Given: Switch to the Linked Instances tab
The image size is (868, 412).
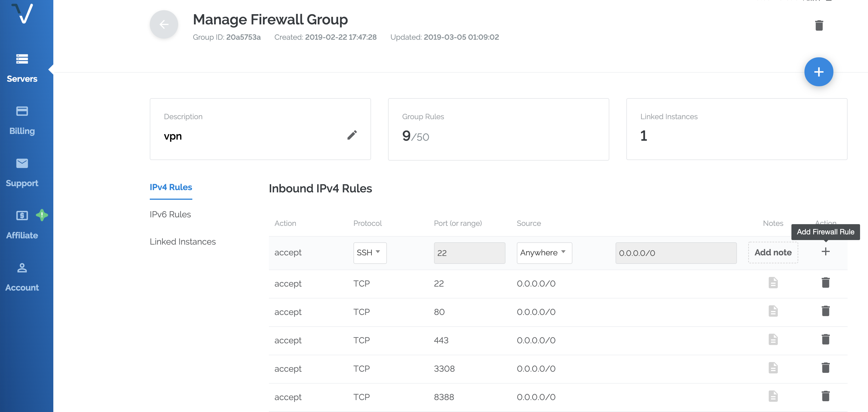Looking at the screenshot, I should pyautogui.click(x=183, y=242).
